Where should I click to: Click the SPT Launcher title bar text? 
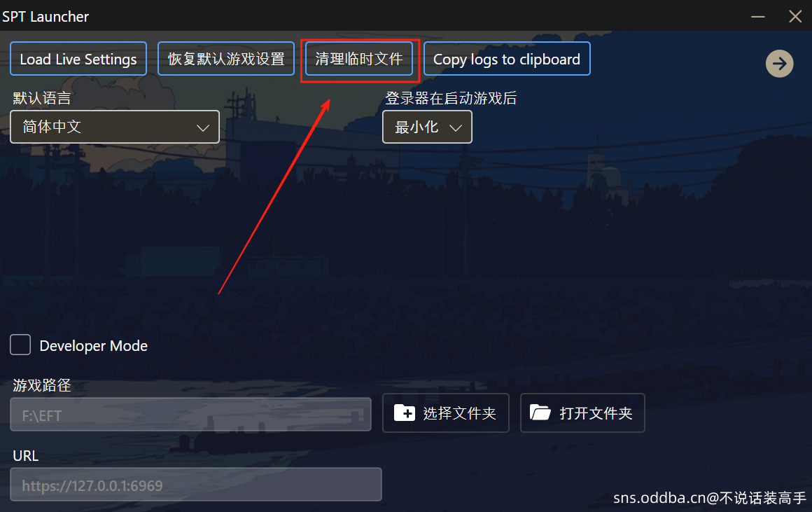point(45,17)
